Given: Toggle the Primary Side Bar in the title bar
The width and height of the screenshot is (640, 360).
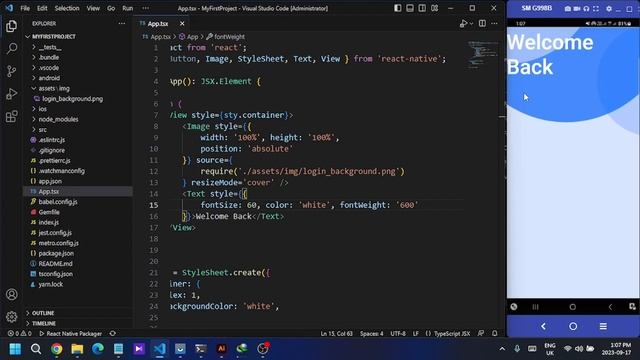Looking at the screenshot, I should click(398, 8).
